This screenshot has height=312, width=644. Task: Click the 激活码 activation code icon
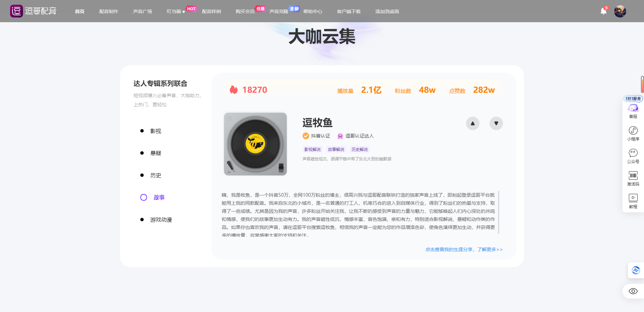click(633, 176)
